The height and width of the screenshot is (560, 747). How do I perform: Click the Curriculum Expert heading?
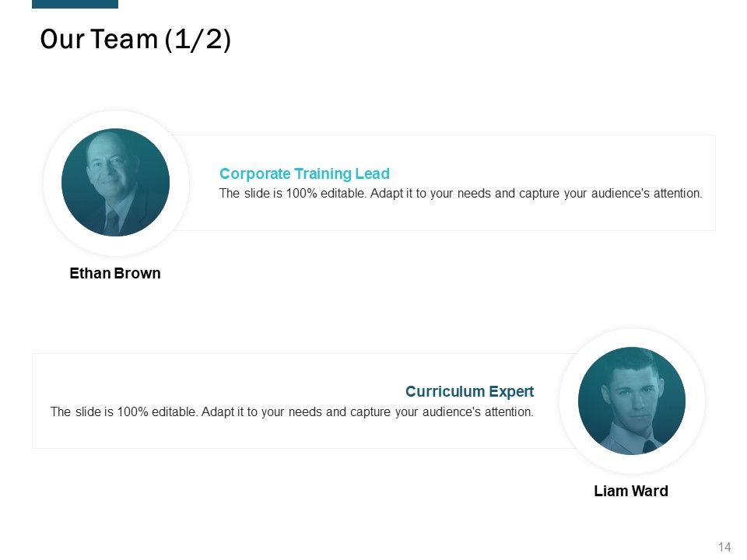[x=470, y=391]
